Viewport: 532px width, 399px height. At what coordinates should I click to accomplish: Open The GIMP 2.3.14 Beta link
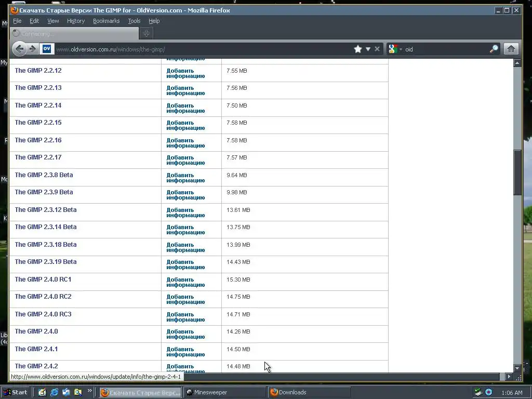pos(46,227)
